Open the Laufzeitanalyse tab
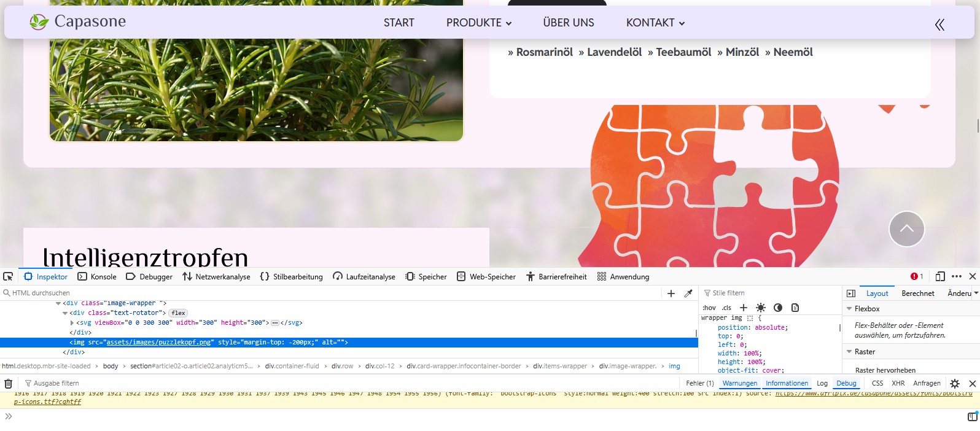 (364, 277)
